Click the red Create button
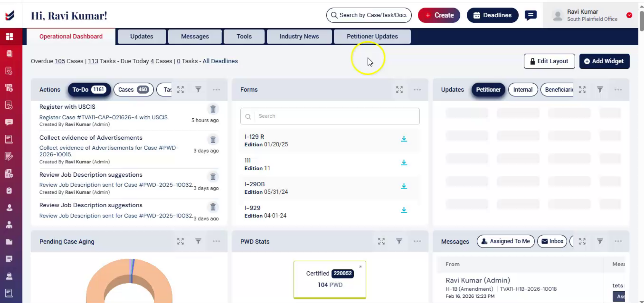Screen dimensions: 644x303 tap(439, 15)
